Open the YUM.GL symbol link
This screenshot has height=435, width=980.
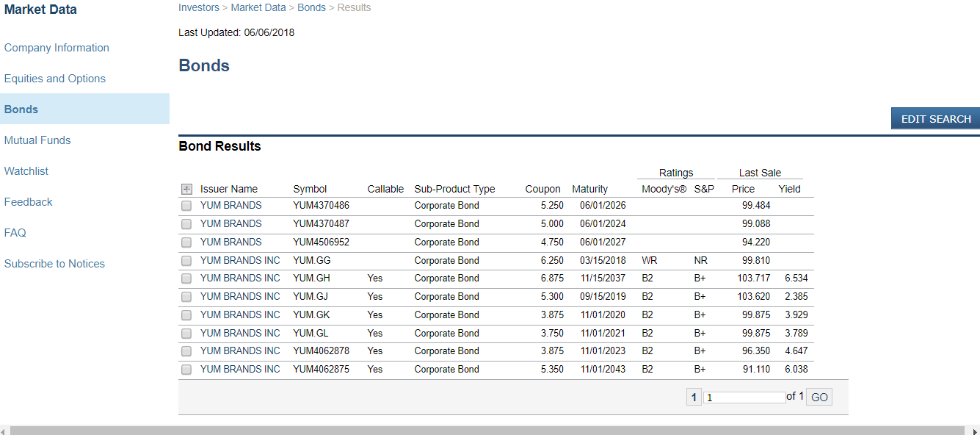coord(311,333)
